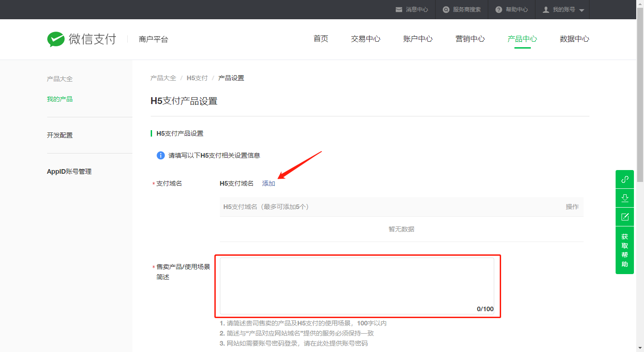Go to the 账户中心 tab
This screenshot has width=644, height=352.
coord(418,39)
